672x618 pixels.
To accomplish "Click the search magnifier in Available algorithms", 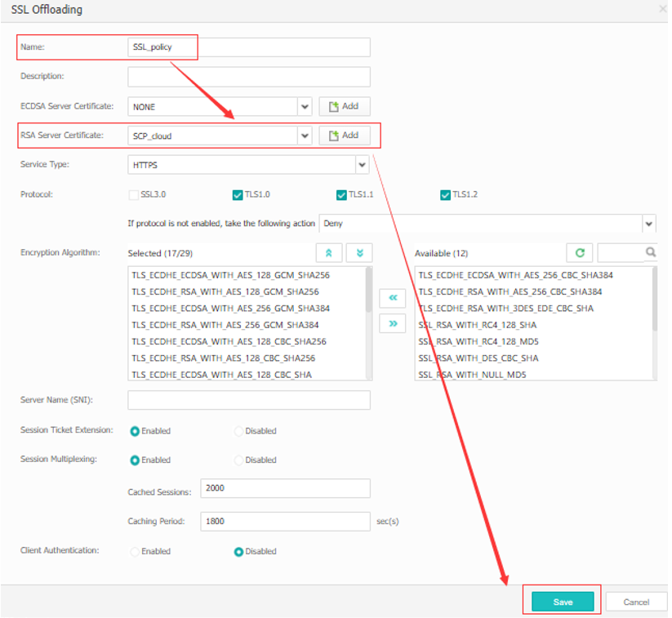I will 650,252.
